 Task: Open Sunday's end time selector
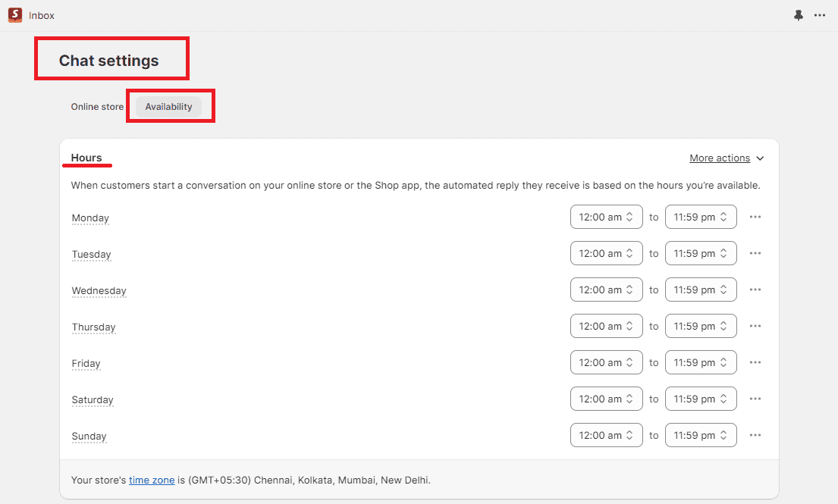701,435
